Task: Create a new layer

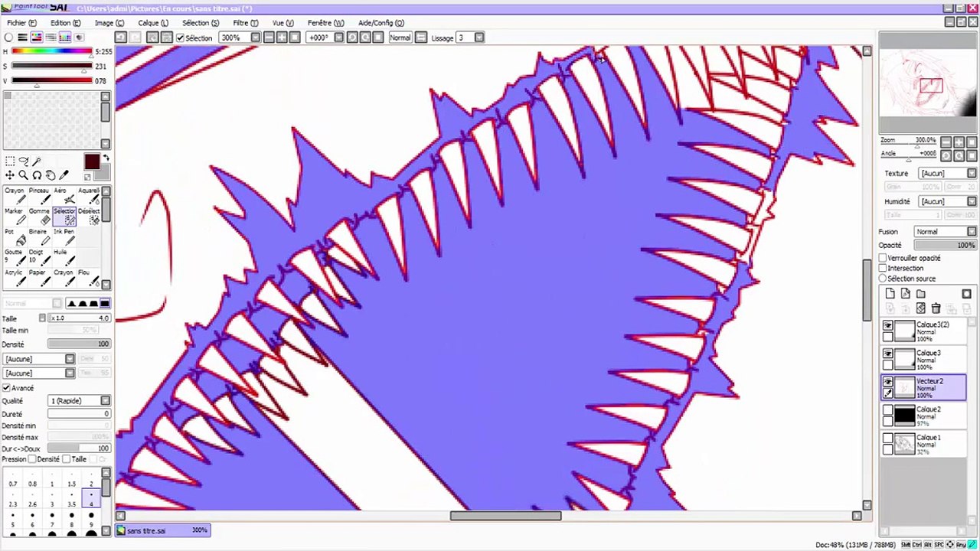Action: tap(890, 294)
